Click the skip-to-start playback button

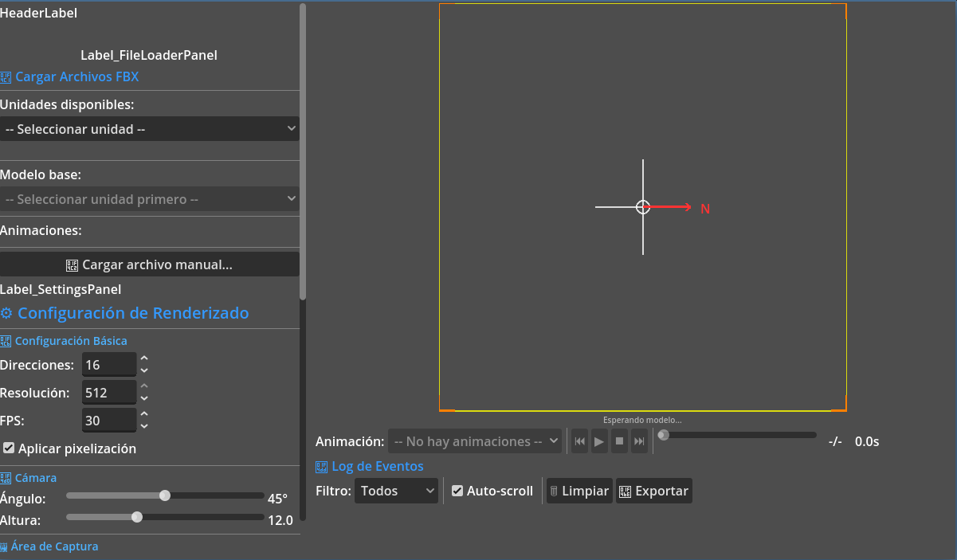click(x=580, y=441)
